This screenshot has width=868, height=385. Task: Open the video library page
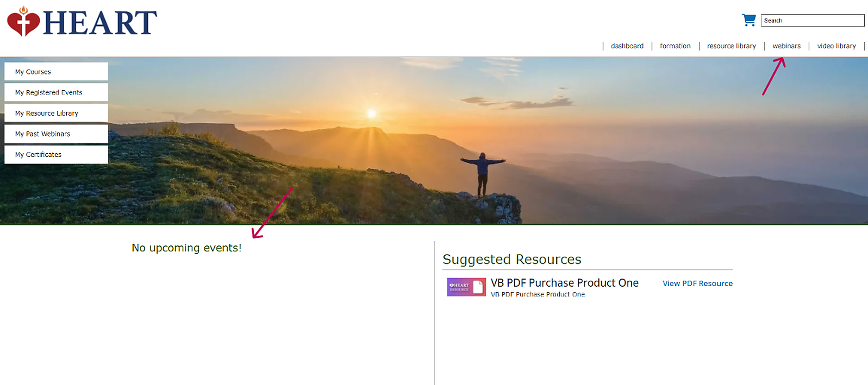tap(836, 46)
